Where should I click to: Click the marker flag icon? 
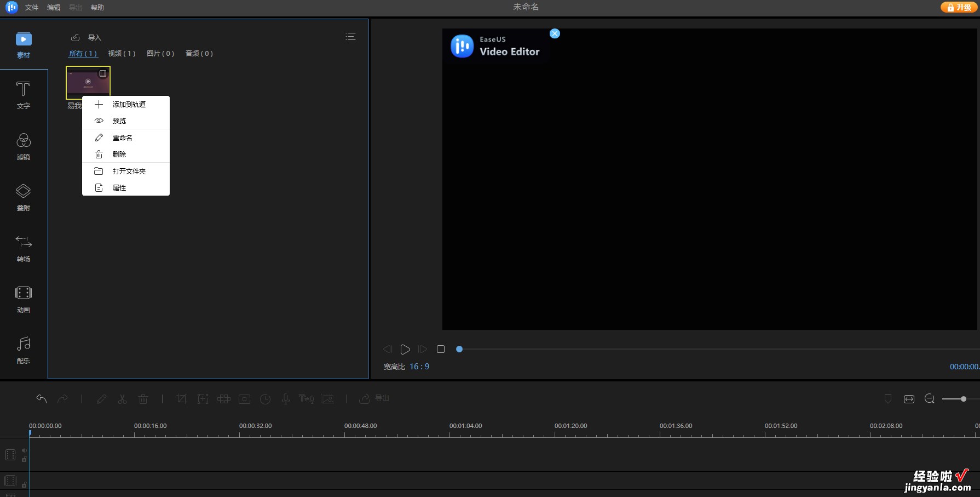click(x=888, y=399)
